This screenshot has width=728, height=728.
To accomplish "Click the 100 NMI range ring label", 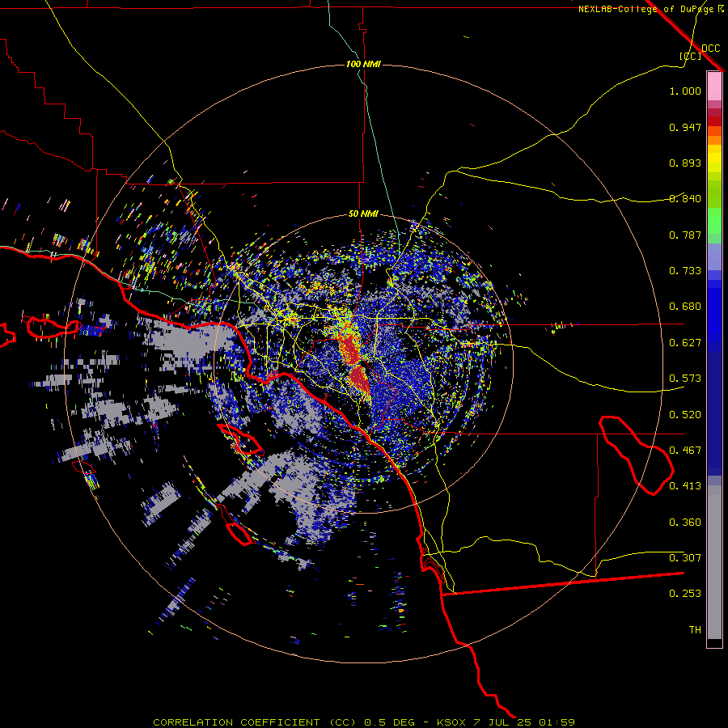I will pyautogui.click(x=363, y=64).
